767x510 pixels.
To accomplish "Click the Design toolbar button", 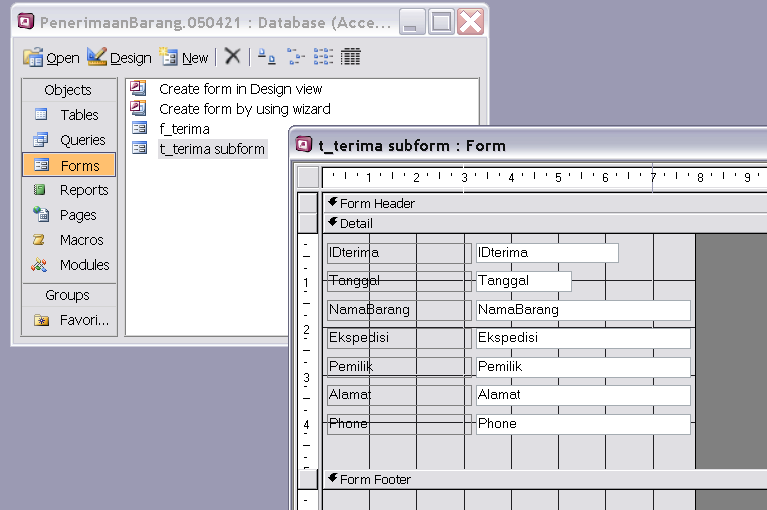I will [x=119, y=58].
